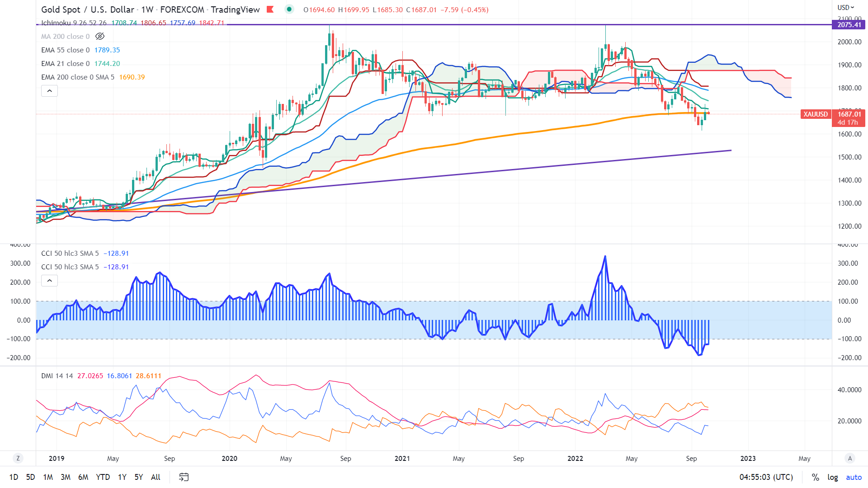Choose the All time range
This screenshot has height=488, width=868.
[x=156, y=477]
